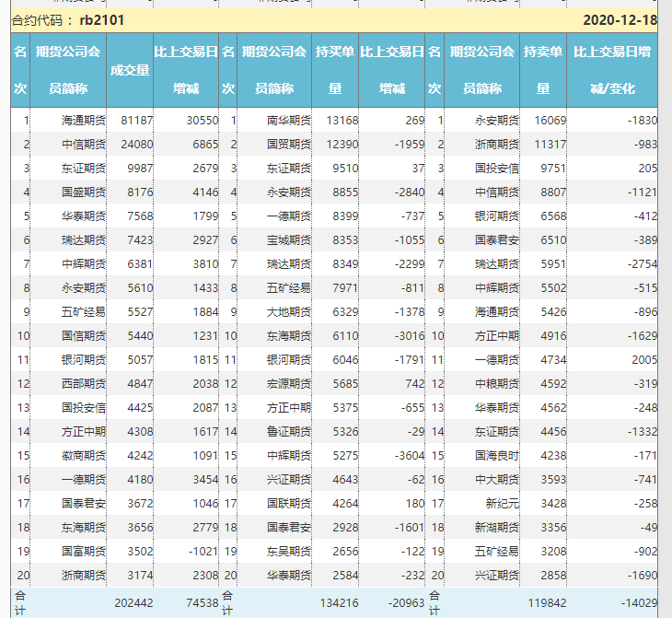Click the 成交量 column header
Viewport: 672px width, 618px height.
[x=130, y=70]
